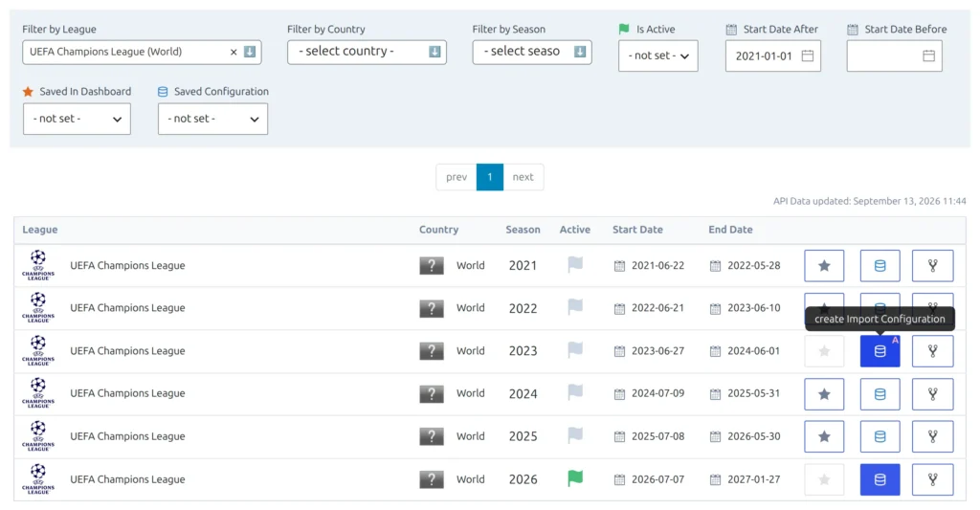Viewport: 980px width, 510px height.
Task: Open the Saved In Dashboard dropdown
Action: 77,119
